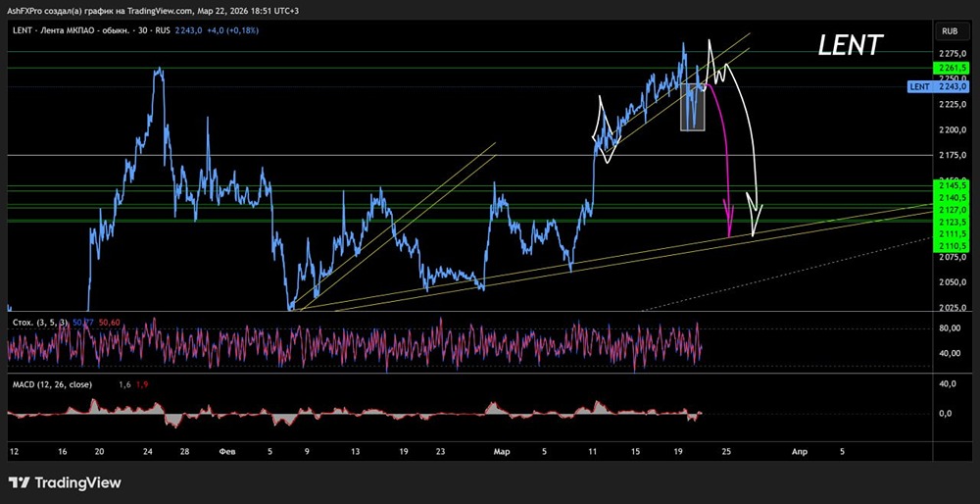Click the green 2111,5 price level label
This screenshot has height=504, width=980.
click(951, 233)
